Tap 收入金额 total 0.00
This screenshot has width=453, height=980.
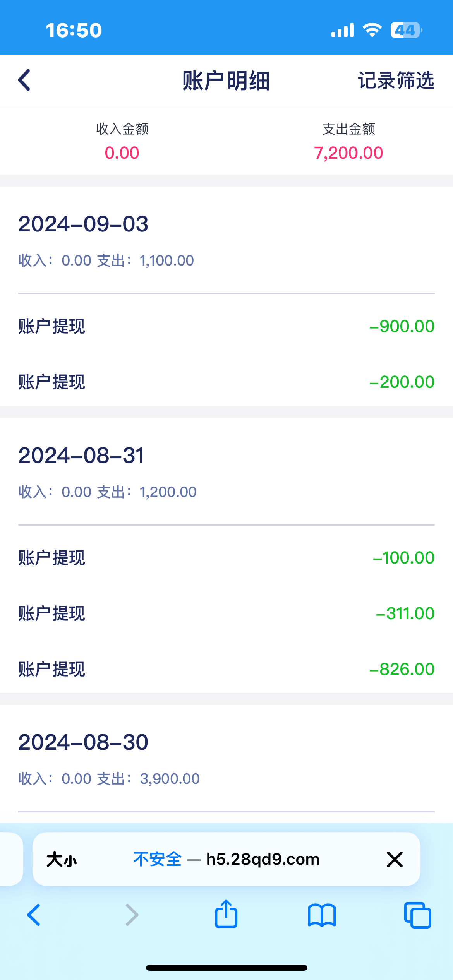122,152
